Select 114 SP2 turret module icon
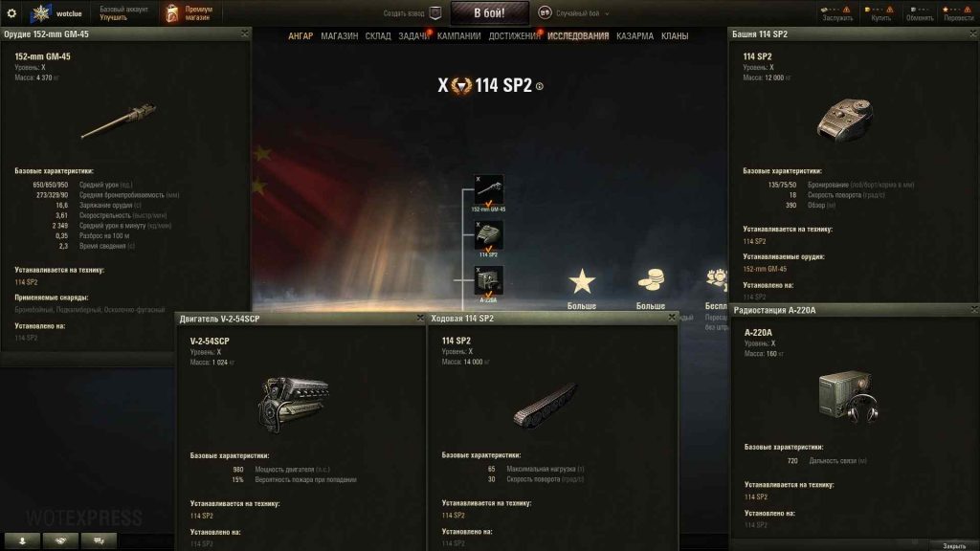This screenshot has height=551, width=980. tap(488, 236)
